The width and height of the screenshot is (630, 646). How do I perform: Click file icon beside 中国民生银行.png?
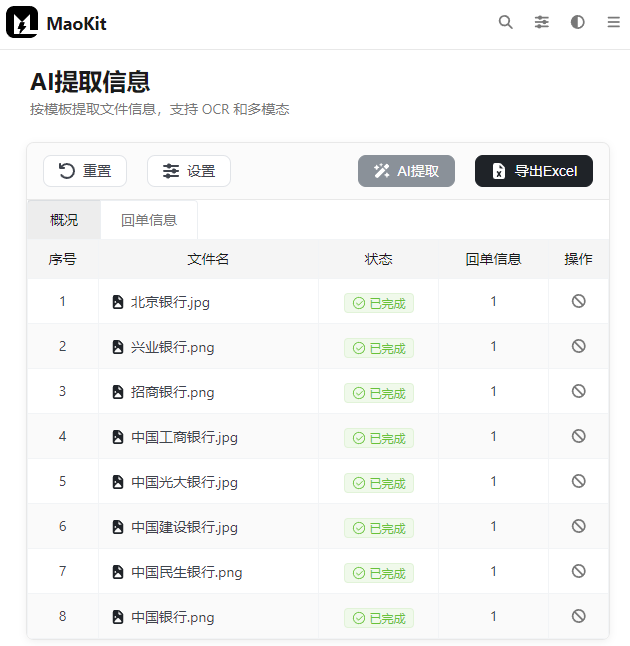click(118, 572)
